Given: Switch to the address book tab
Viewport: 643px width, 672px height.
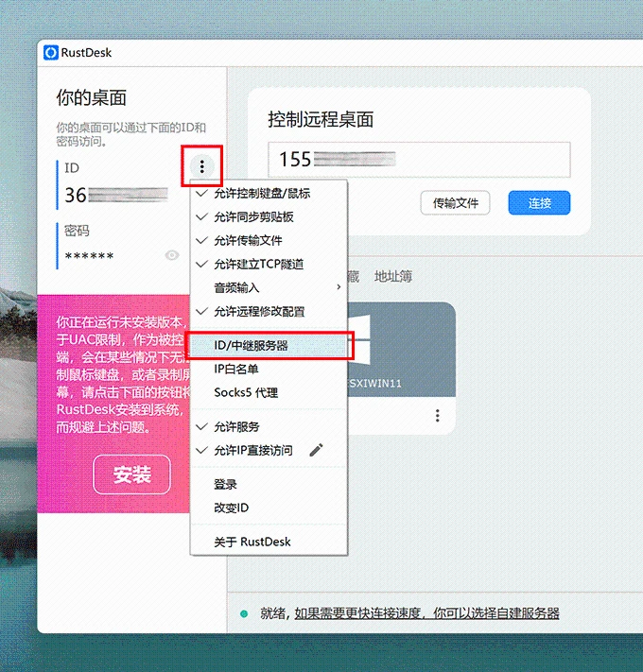Looking at the screenshot, I should (393, 276).
